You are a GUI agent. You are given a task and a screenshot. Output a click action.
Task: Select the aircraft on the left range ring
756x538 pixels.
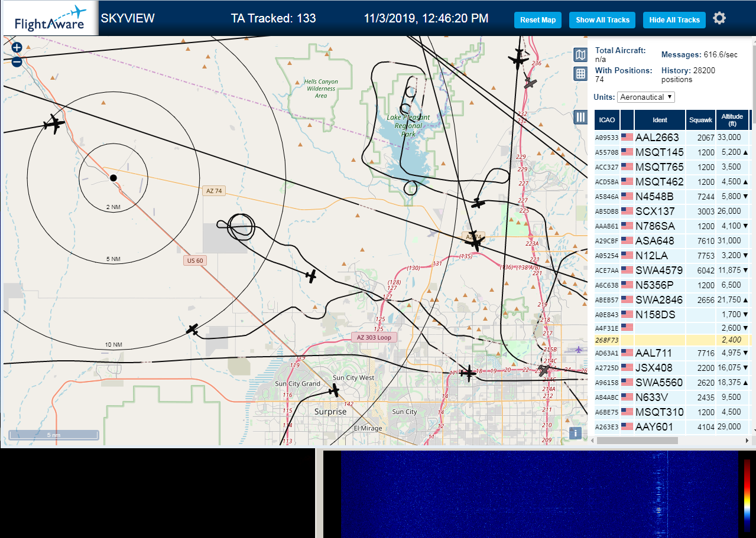pyautogui.click(x=54, y=124)
